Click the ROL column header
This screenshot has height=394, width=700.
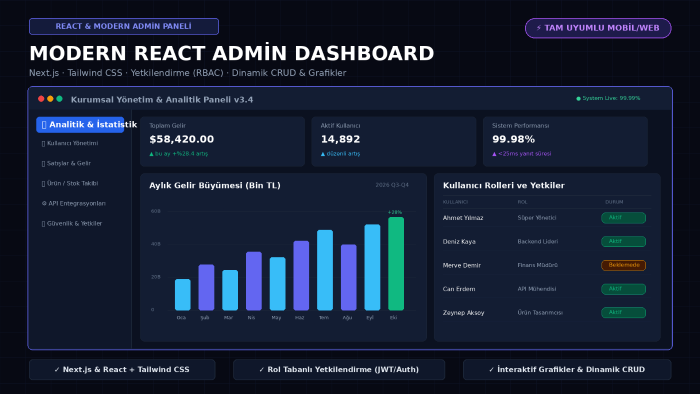pyautogui.click(x=522, y=202)
